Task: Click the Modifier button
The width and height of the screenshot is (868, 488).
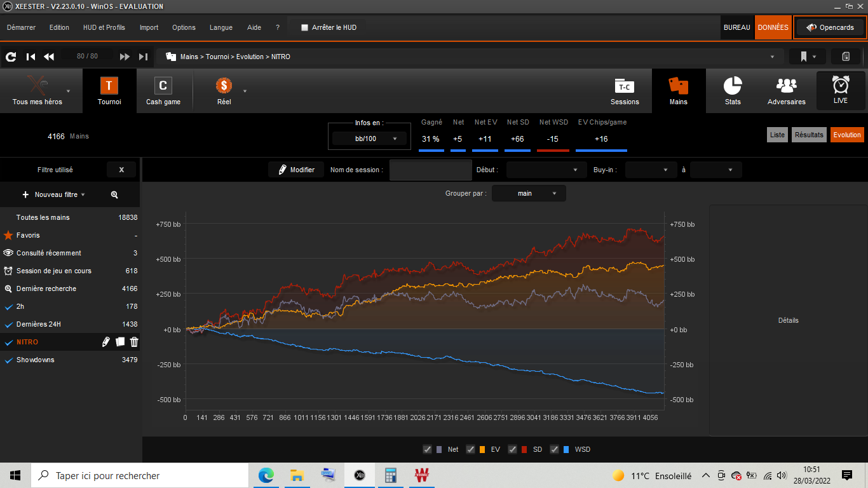Action: (x=296, y=170)
